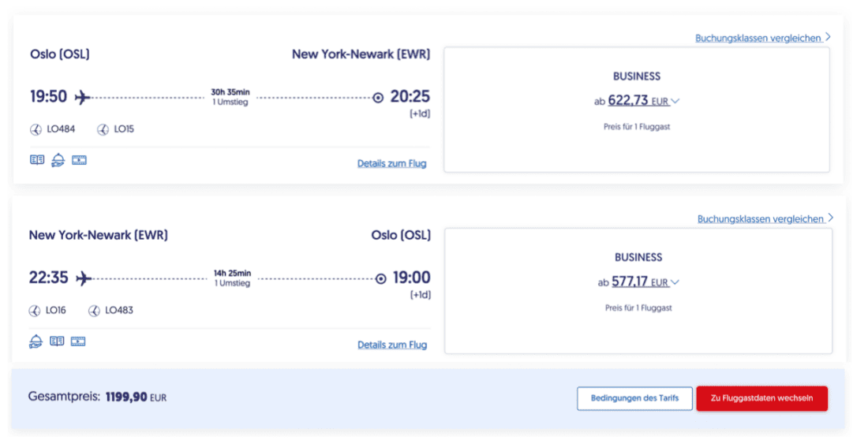Open Details zum Flug for Oslo departure
Image resolution: width=868 pixels, height=440 pixels.
391,164
